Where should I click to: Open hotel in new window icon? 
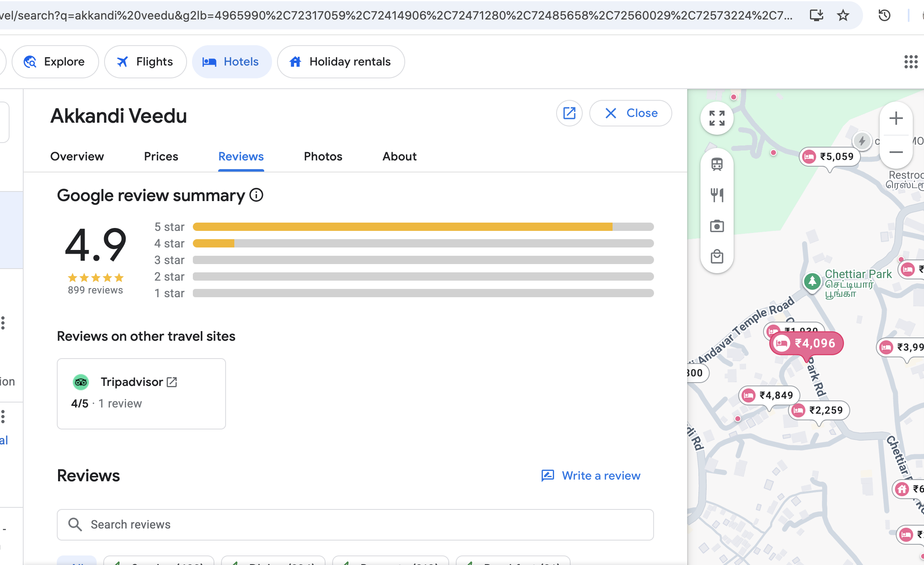[x=569, y=113]
